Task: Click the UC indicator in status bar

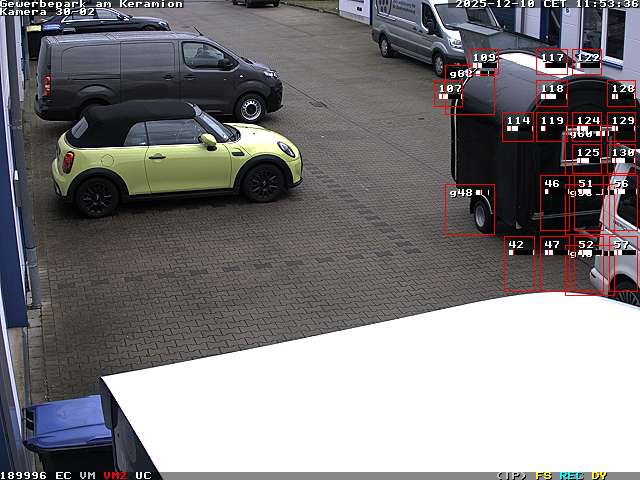Action: tap(143, 475)
